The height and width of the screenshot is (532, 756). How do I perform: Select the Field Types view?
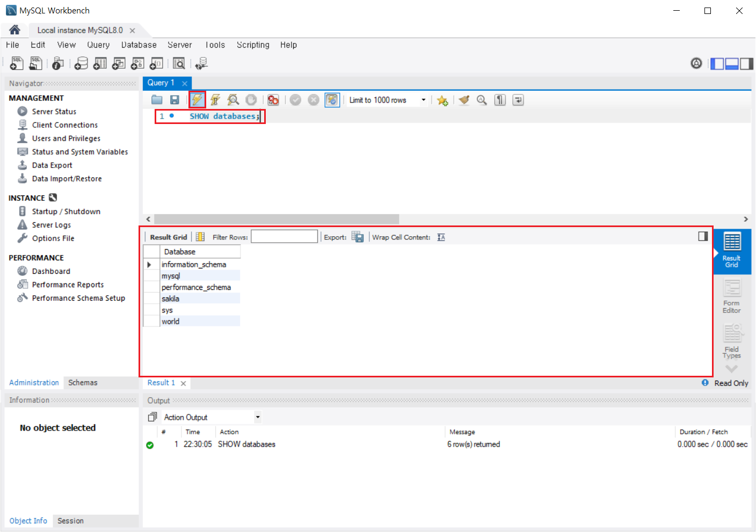pyautogui.click(x=732, y=341)
